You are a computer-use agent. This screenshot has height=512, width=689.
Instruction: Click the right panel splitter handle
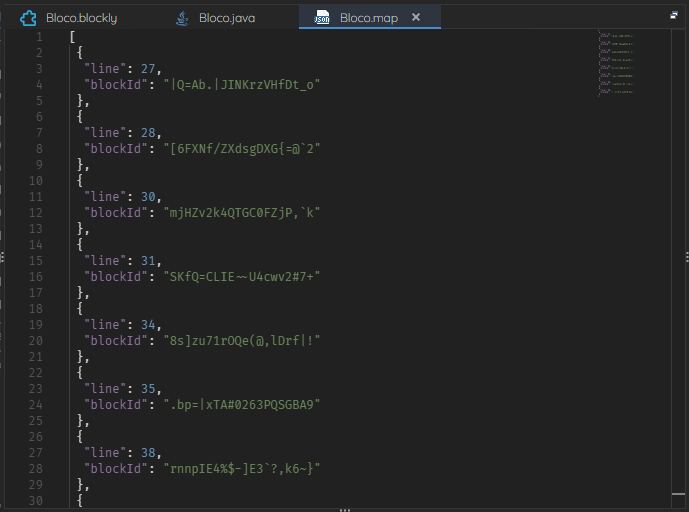click(x=687, y=257)
